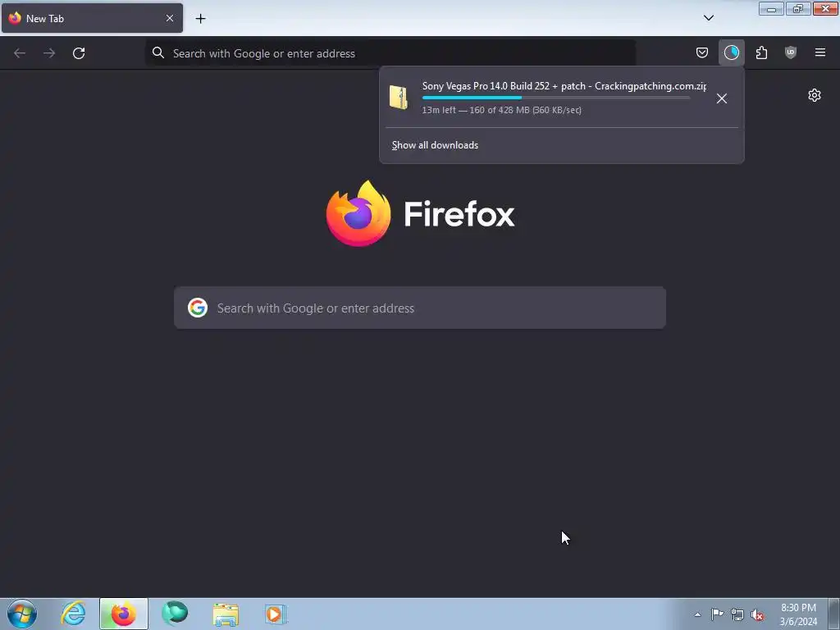
Task: Cancel the Sony Vegas Pro download
Action: tap(722, 98)
